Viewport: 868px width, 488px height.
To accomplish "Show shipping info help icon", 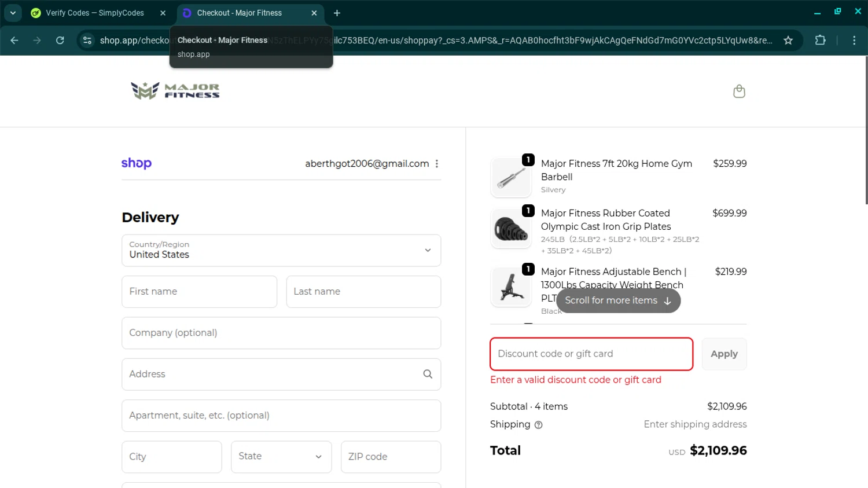I will 539,425.
